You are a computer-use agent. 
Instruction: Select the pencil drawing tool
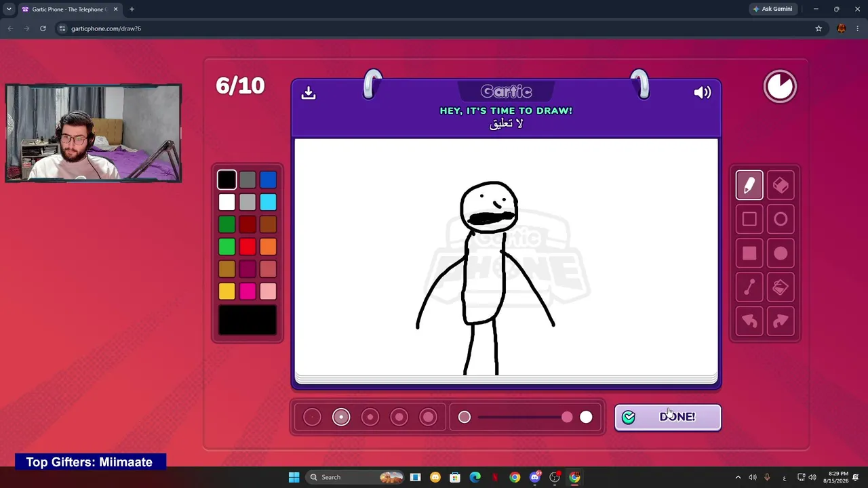(x=749, y=185)
